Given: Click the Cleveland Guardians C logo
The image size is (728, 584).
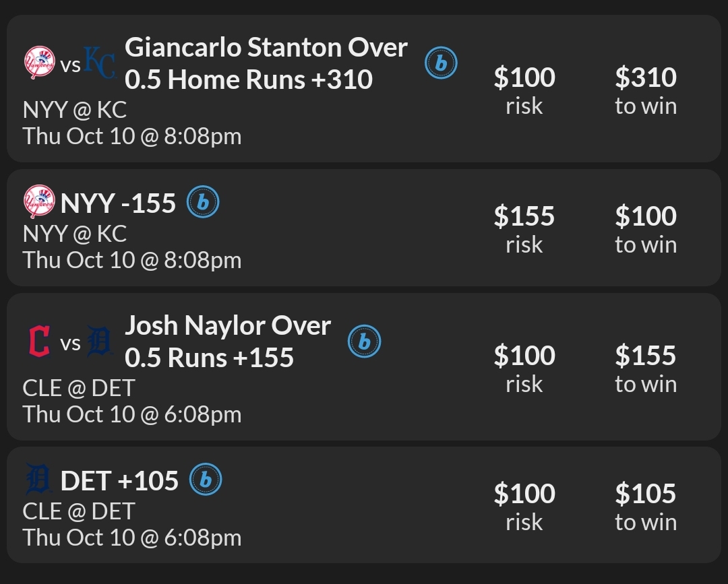Looking at the screenshot, I should (x=39, y=342).
